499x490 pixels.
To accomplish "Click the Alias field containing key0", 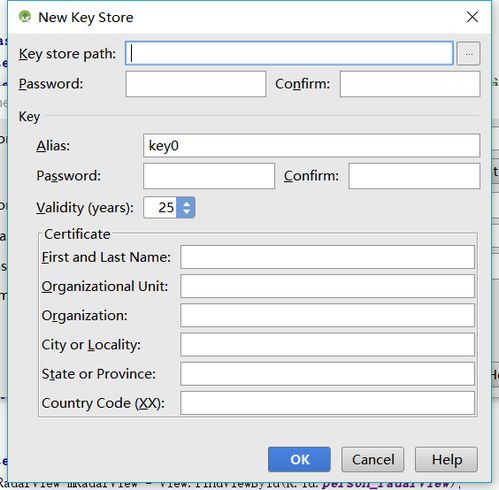I will 312,146.
